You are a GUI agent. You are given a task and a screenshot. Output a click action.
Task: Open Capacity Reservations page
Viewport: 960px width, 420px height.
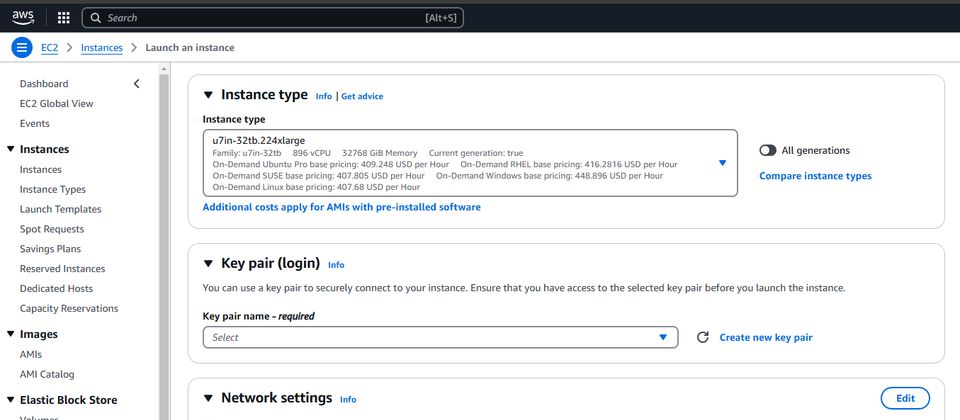pos(69,308)
